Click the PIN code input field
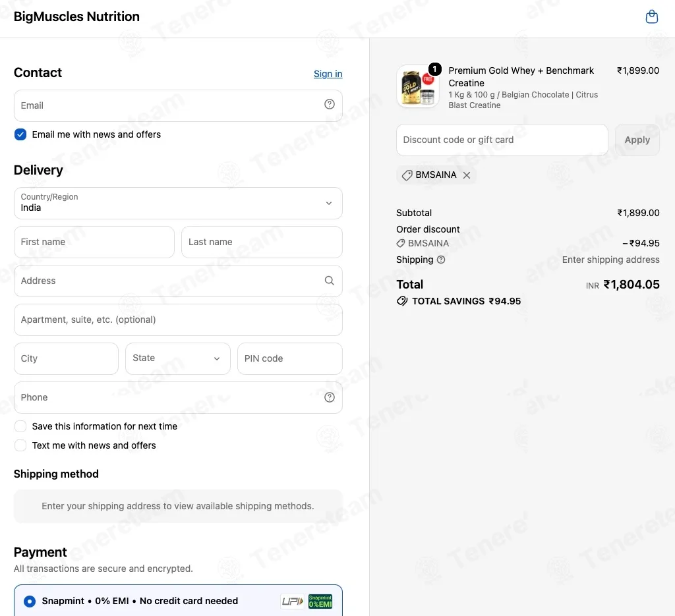 coord(290,358)
